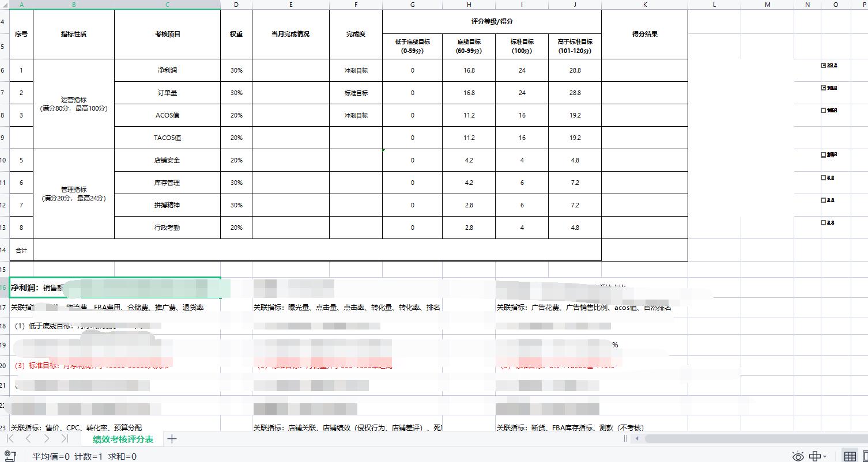
Task: Check the checkbox in row 11 column O
Action: [x=823, y=177]
